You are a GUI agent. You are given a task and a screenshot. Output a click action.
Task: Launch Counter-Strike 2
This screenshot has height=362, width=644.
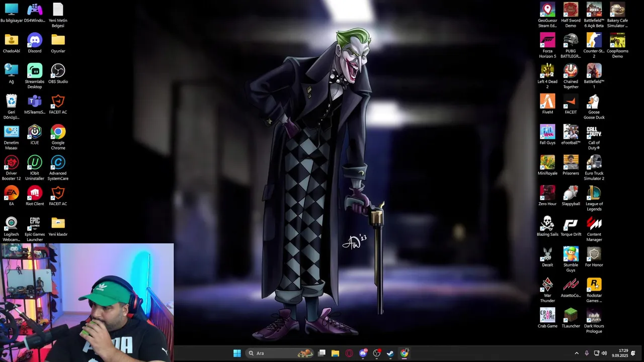click(594, 46)
